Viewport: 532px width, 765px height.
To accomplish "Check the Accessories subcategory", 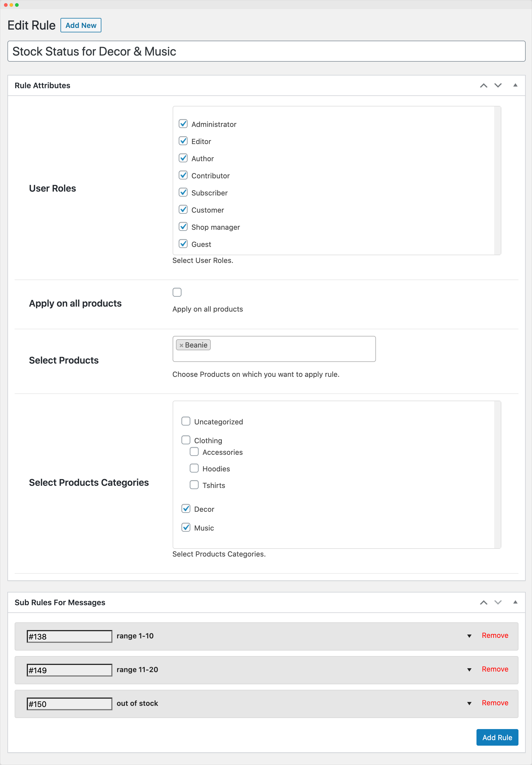I will tap(194, 451).
